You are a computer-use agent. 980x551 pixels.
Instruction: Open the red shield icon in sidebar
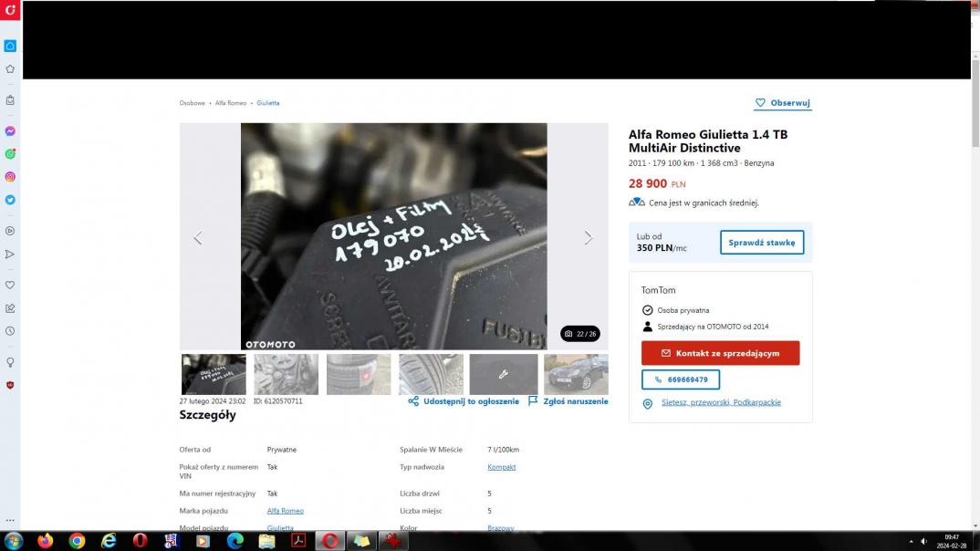(10, 386)
